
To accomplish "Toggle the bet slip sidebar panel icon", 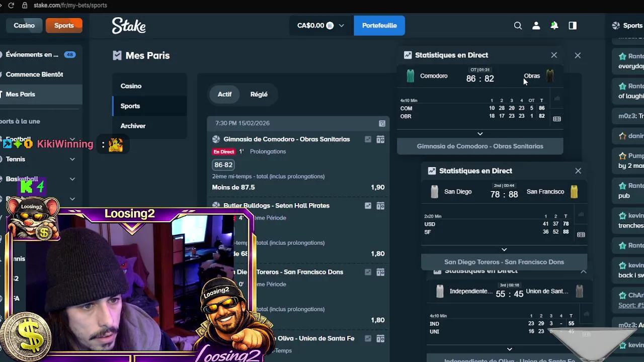I will (x=573, y=26).
